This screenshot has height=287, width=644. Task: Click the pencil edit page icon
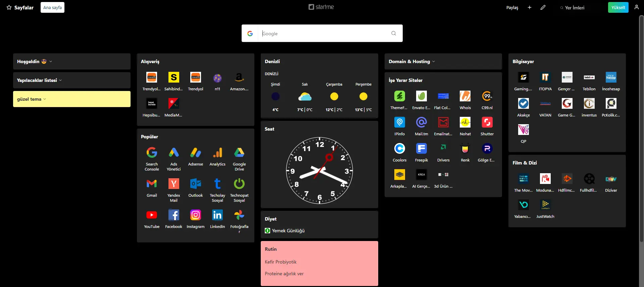[543, 7]
